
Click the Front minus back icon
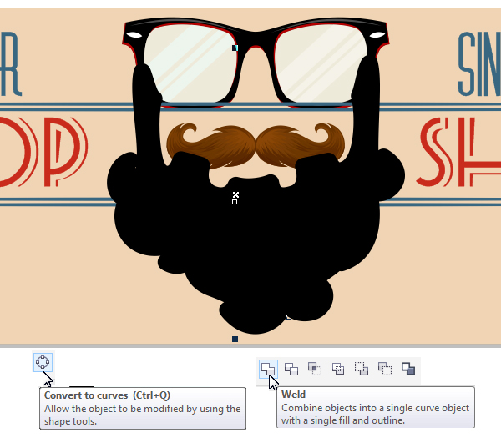pos(362,368)
